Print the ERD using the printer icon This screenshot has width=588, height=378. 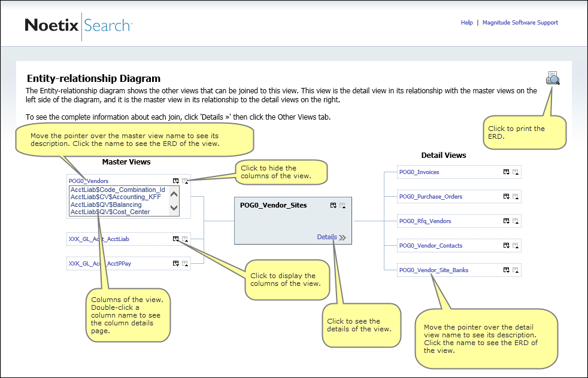(553, 78)
